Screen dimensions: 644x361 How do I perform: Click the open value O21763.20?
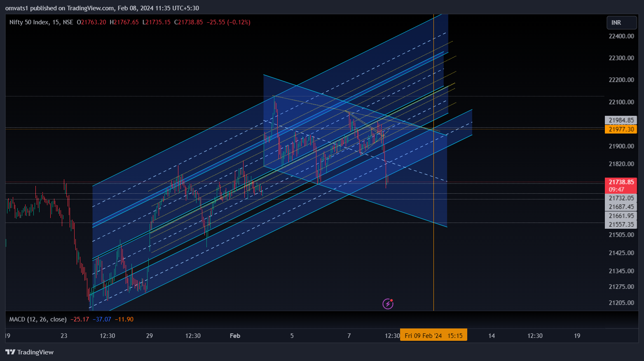[91, 22]
